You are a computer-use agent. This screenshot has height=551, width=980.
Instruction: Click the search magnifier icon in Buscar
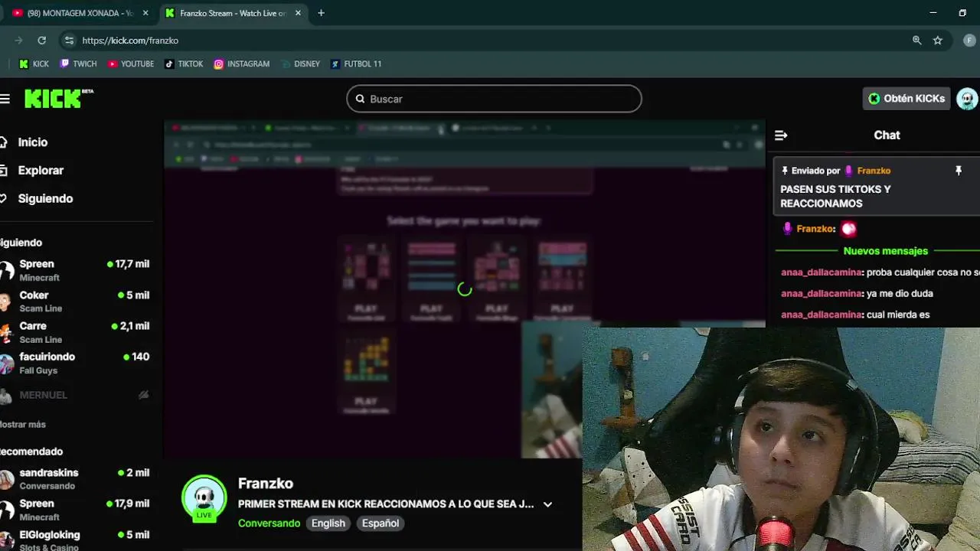click(x=360, y=99)
